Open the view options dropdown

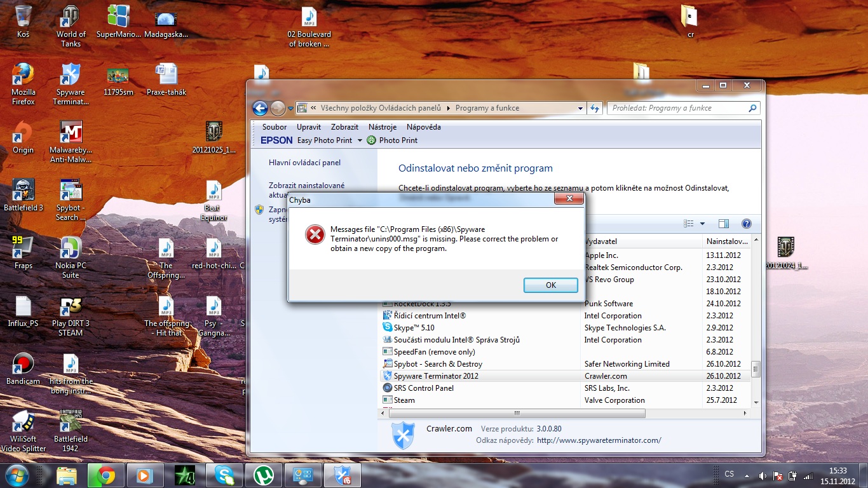tap(702, 224)
